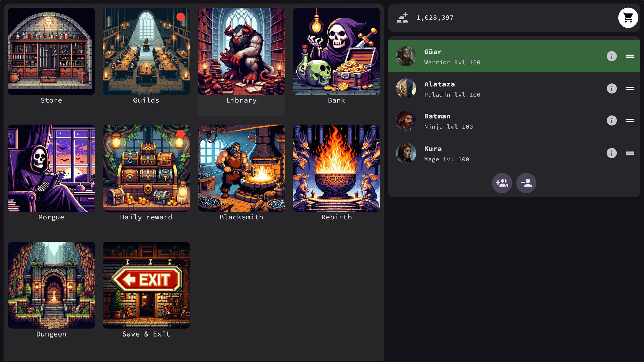Open the Blacksmith forge
The width and height of the screenshot is (644, 362).
[x=241, y=168]
